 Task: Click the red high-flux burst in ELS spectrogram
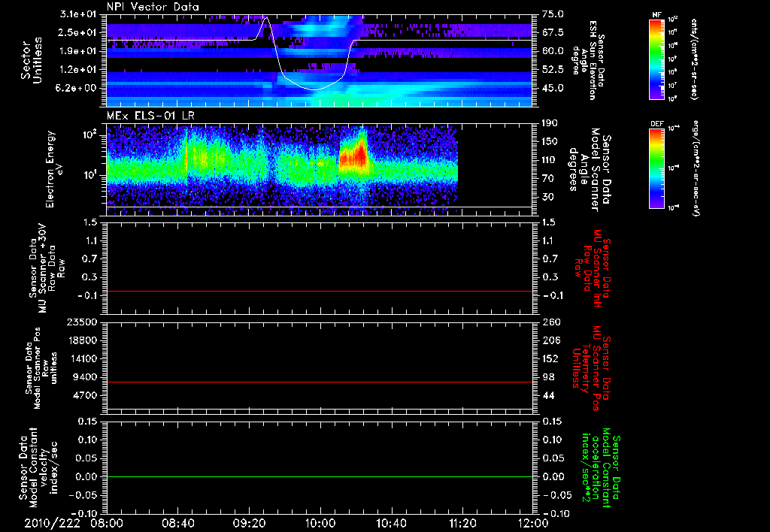click(x=353, y=155)
